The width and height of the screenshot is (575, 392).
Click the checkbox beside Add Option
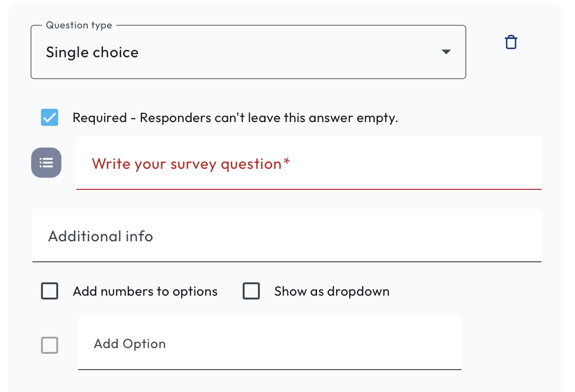(x=50, y=345)
